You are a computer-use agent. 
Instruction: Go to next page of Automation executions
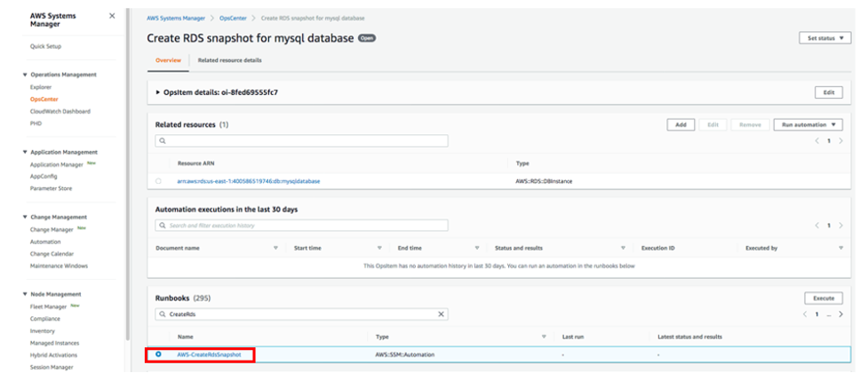[840, 226]
